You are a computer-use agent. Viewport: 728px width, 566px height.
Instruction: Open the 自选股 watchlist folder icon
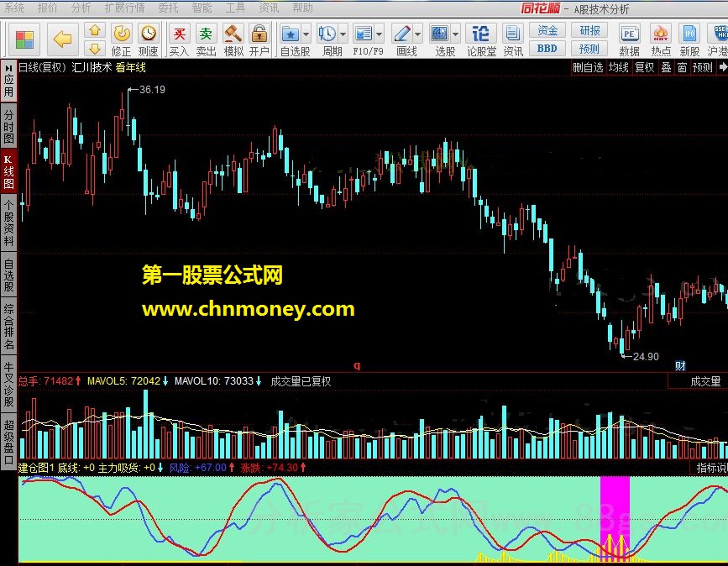(x=291, y=34)
